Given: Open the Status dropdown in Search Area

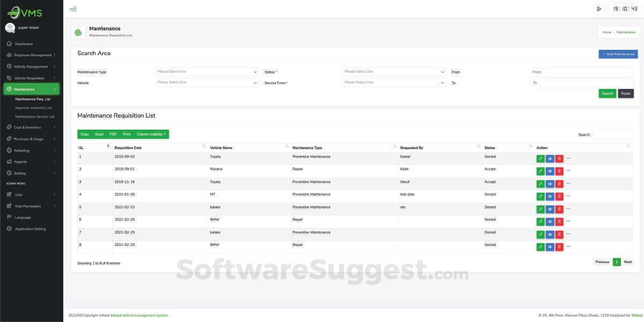Looking at the screenshot, I should [x=394, y=71].
